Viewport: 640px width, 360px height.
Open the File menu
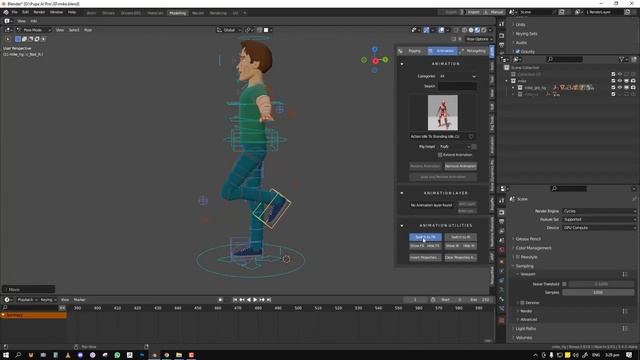tap(14, 12)
